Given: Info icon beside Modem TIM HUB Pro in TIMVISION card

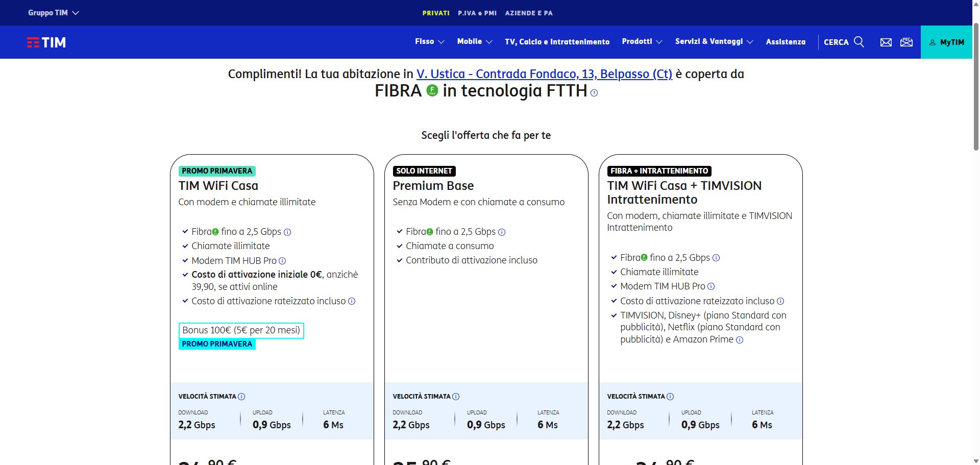Looking at the screenshot, I should point(711,286).
